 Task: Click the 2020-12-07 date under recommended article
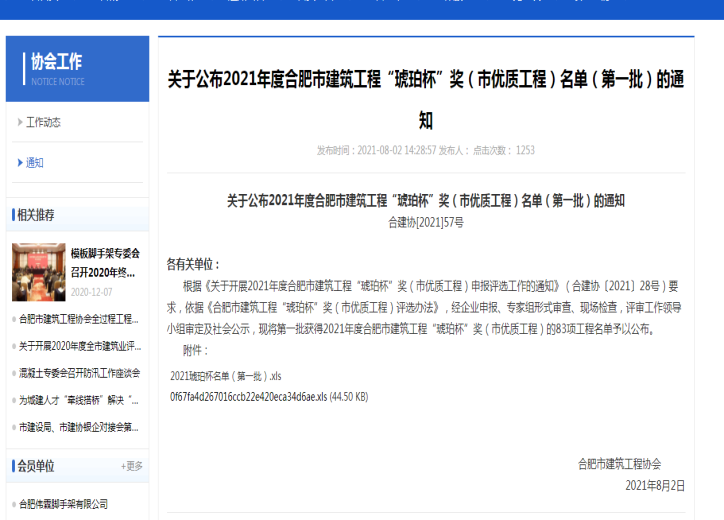[92, 293]
